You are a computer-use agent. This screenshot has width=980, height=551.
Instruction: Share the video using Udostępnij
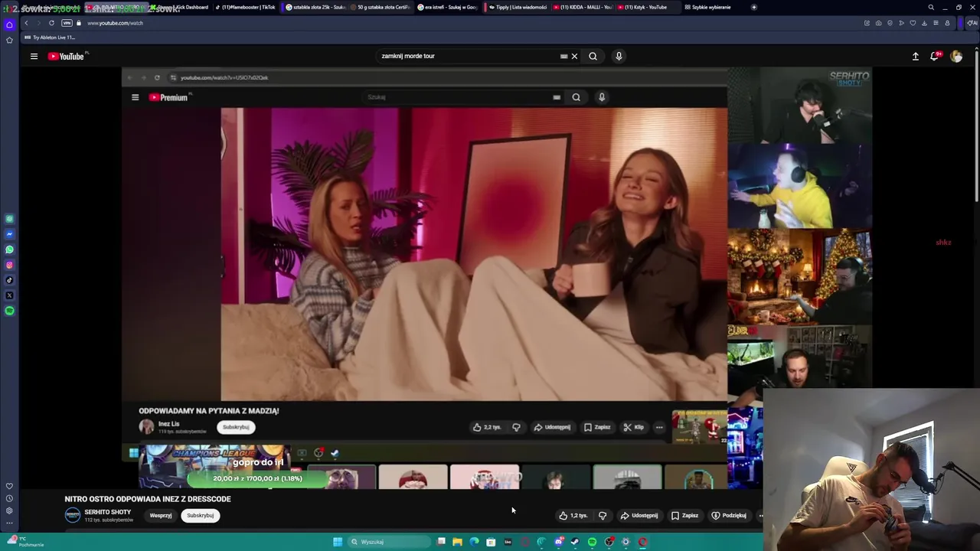pos(639,515)
